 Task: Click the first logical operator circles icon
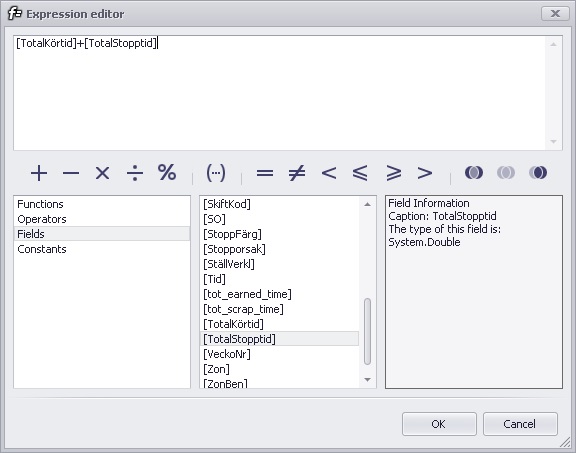474,172
